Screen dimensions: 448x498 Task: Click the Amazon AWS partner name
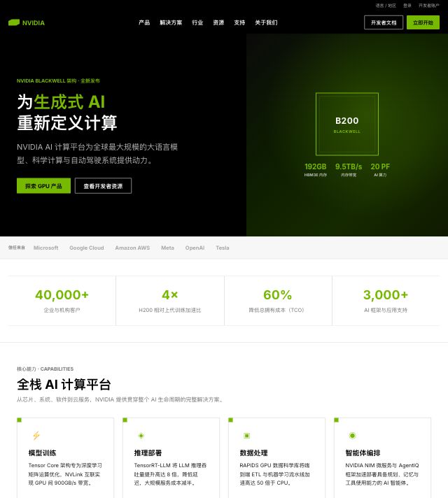(x=132, y=248)
